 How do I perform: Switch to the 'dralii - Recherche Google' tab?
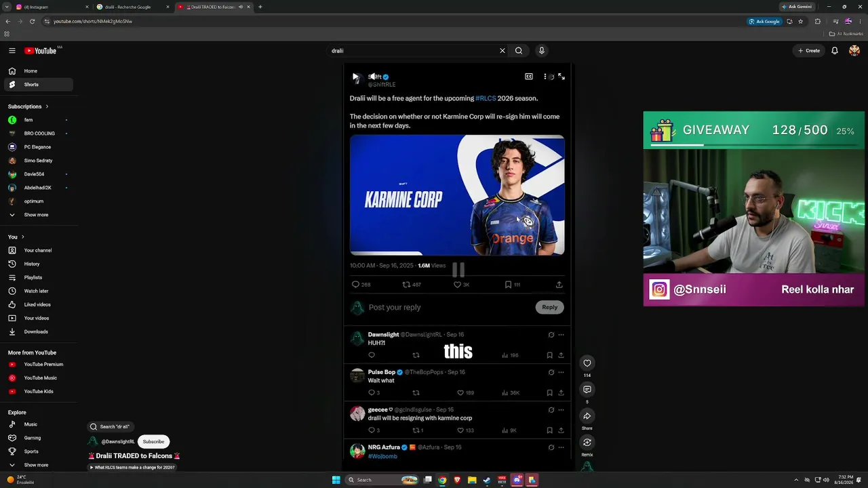click(133, 7)
